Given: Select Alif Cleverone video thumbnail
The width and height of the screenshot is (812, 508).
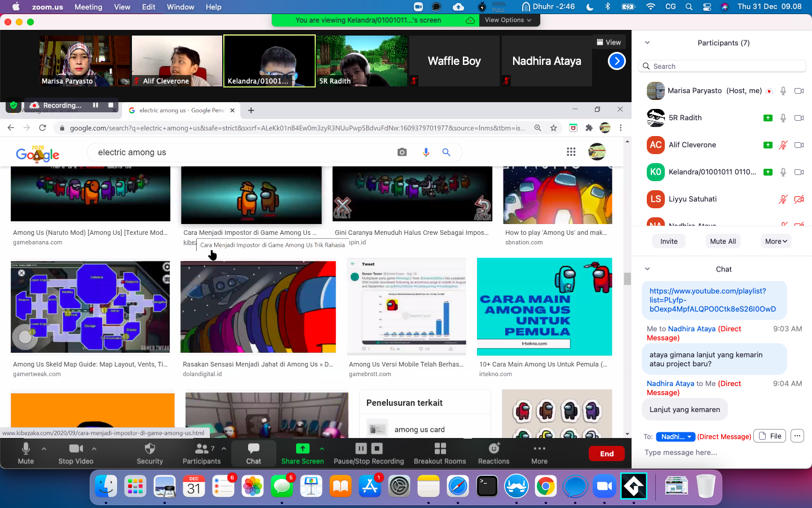Looking at the screenshot, I should [x=177, y=61].
